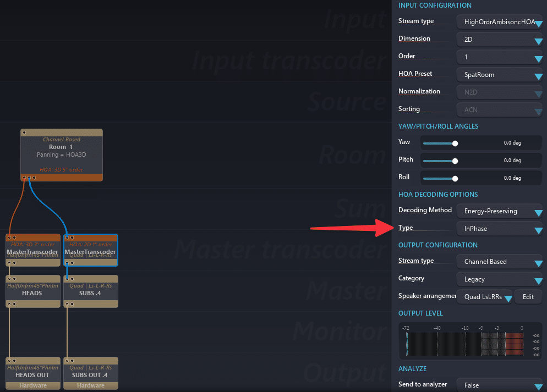The width and height of the screenshot is (547, 392).
Task: Open the Order dropdown
Action: coord(499,57)
